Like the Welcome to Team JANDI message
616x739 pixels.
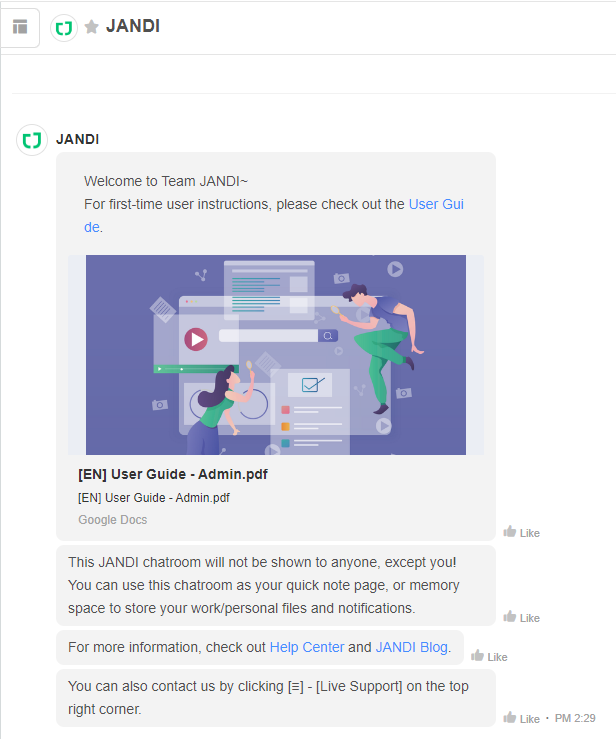522,533
